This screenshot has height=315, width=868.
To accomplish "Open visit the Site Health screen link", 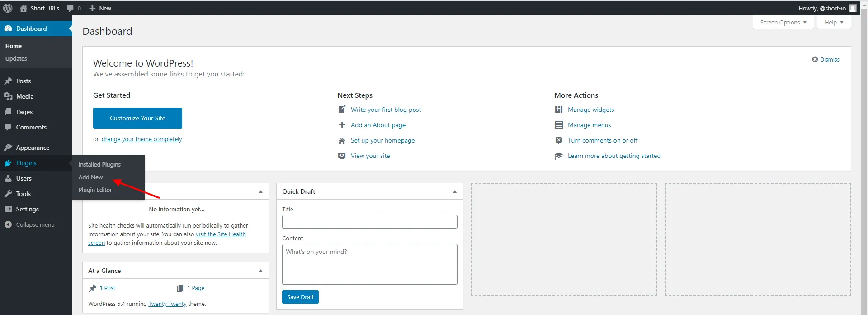I will (x=221, y=234).
